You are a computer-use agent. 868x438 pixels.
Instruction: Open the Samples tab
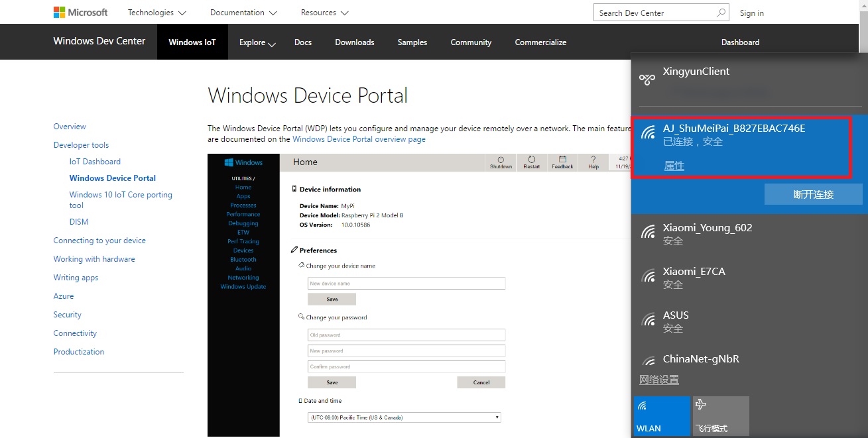coord(412,42)
